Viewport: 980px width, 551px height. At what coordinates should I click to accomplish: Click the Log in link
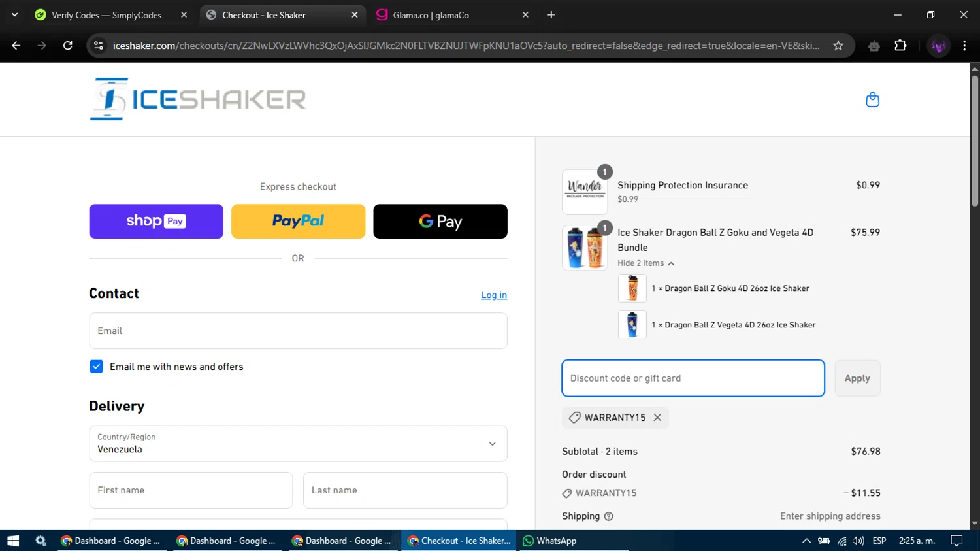tap(494, 295)
